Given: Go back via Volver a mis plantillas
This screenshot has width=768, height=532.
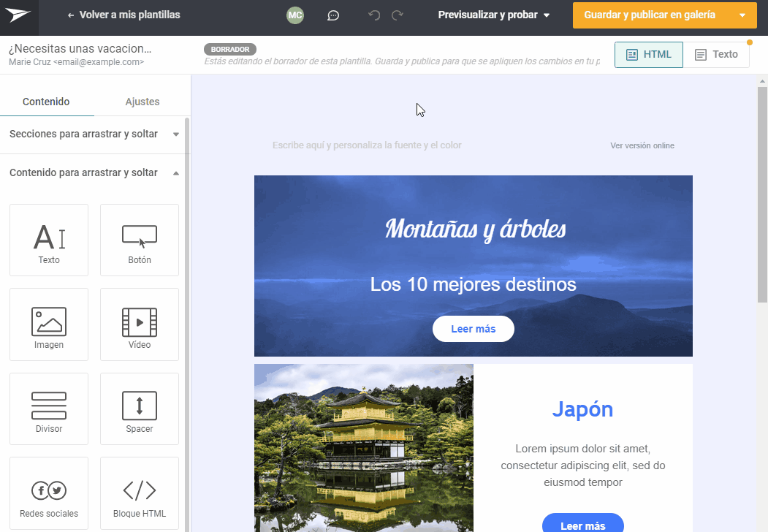Looking at the screenshot, I should coord(124,15).
